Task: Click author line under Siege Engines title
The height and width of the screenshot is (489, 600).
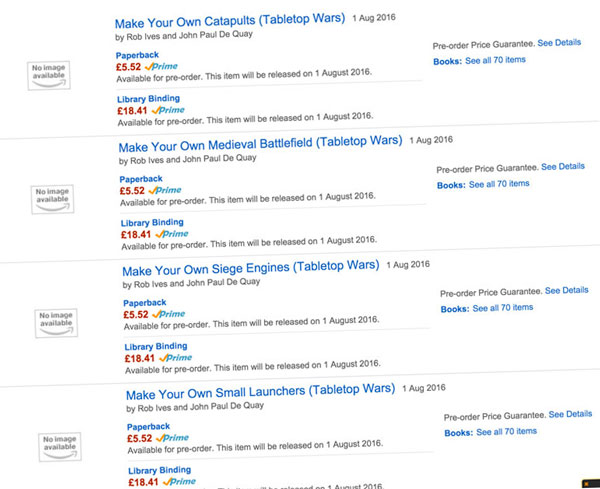Action: click(x=191, y=283)
